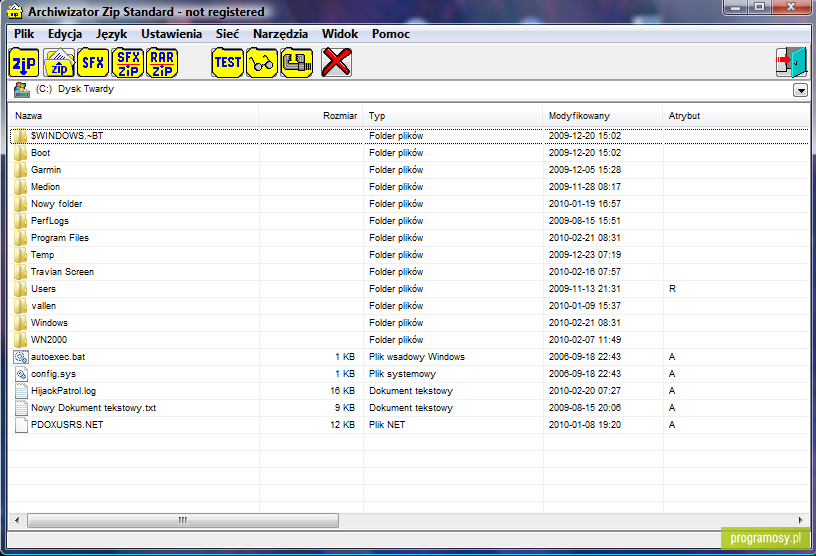Click the Plik systemowy type cell

[x=402, y=374]
